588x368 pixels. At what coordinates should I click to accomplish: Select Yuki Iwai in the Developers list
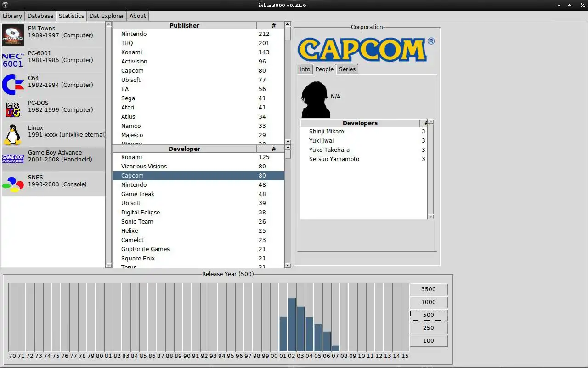point(364,141)
